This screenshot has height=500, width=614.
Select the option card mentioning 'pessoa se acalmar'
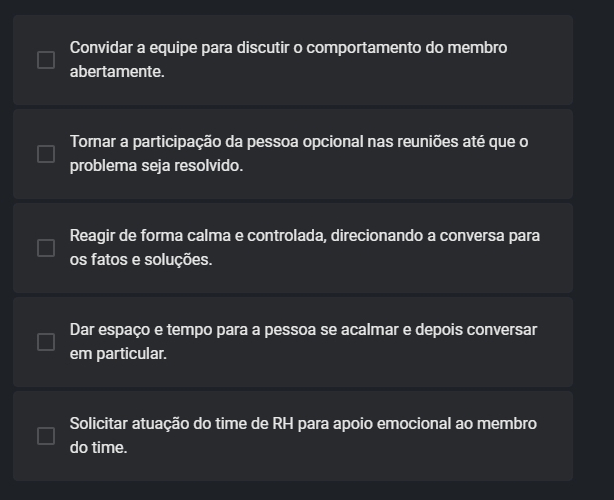coord(293,342)
